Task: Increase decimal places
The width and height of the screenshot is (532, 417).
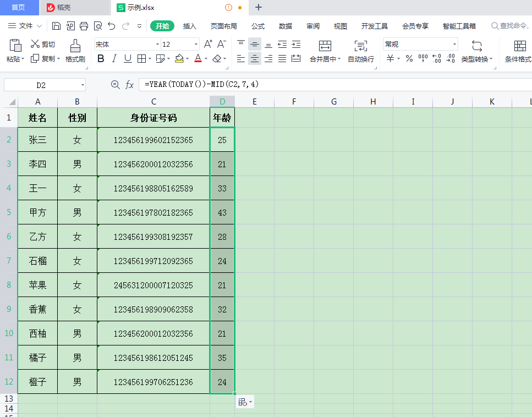Action: click(437, 59)
